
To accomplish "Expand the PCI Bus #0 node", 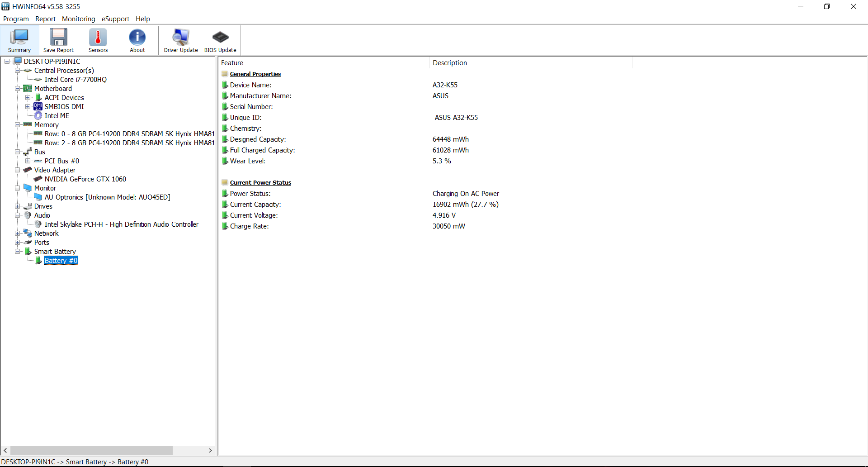I will click(28, 161).
